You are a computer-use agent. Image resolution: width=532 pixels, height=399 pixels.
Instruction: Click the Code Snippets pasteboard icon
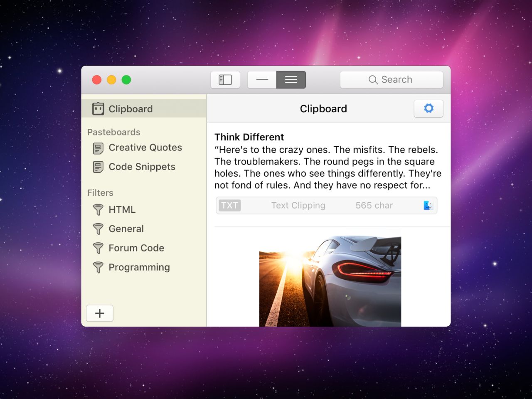point(98,167)
